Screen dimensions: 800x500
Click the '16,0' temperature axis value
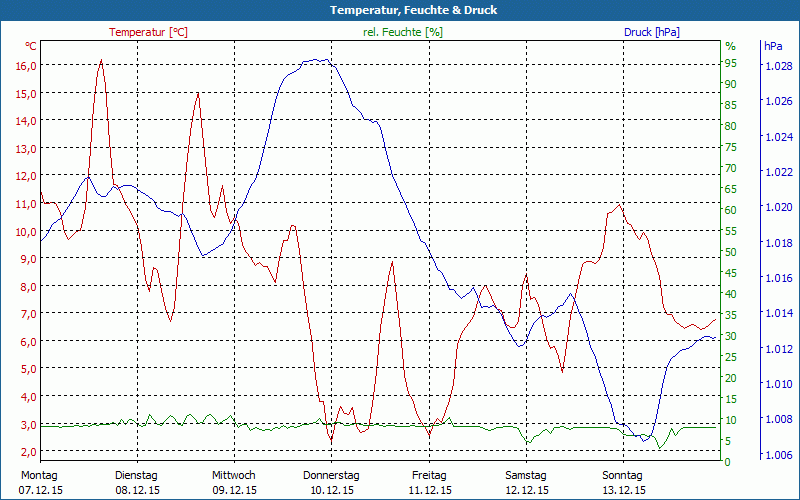(x=26, y=66)
